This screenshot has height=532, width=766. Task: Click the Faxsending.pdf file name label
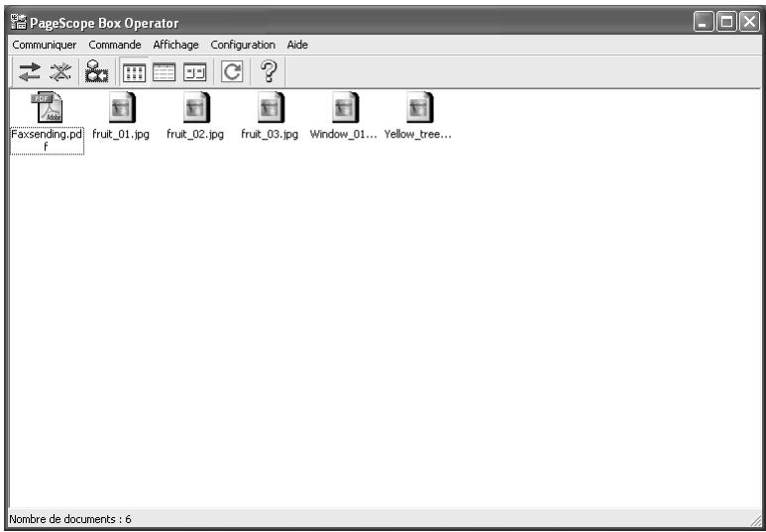point(47,141)
